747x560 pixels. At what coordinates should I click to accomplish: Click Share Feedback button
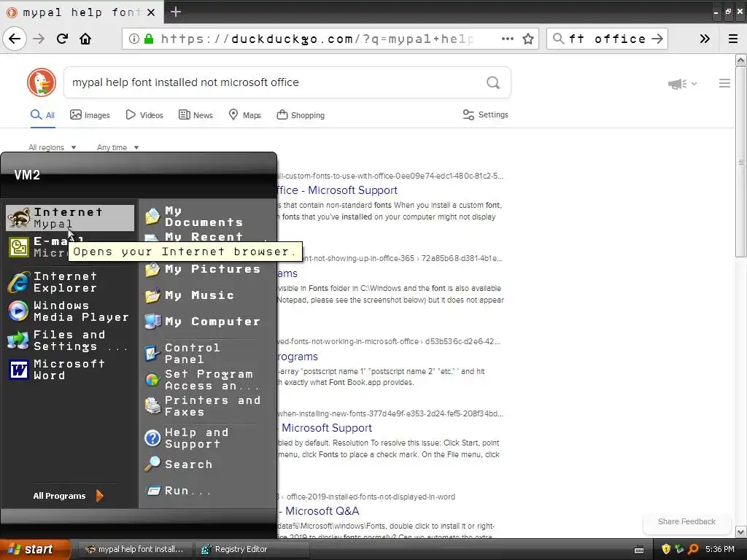click(686, 521)
